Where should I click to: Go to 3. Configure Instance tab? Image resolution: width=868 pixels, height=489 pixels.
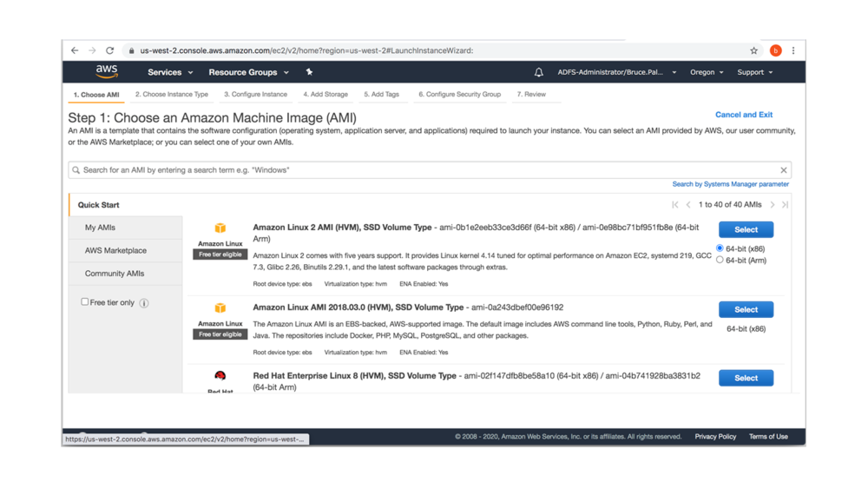(x=255, y=94)
